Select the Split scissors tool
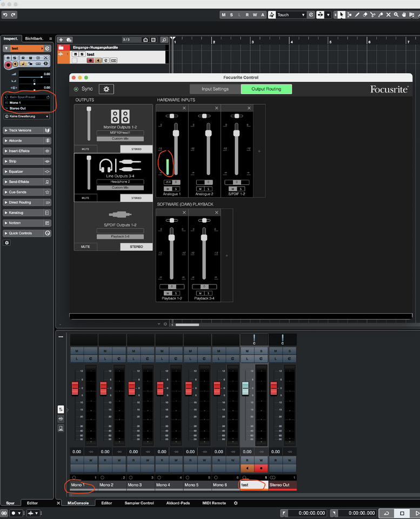 click(x=372, y=15)
